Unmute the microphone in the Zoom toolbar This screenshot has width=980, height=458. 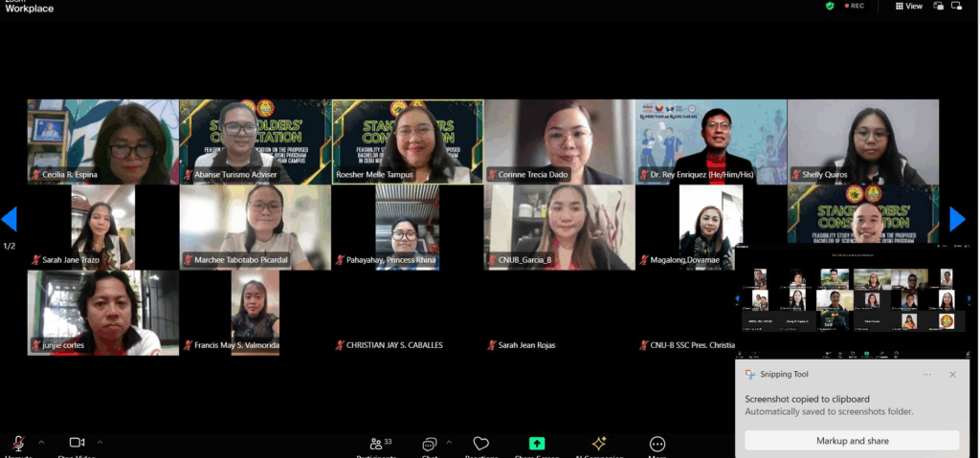point(19,444)
